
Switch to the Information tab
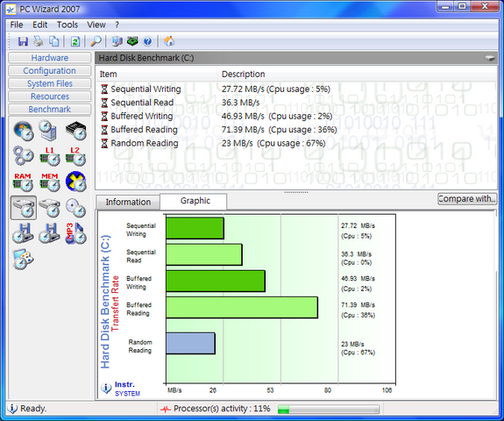click(128, 202)
